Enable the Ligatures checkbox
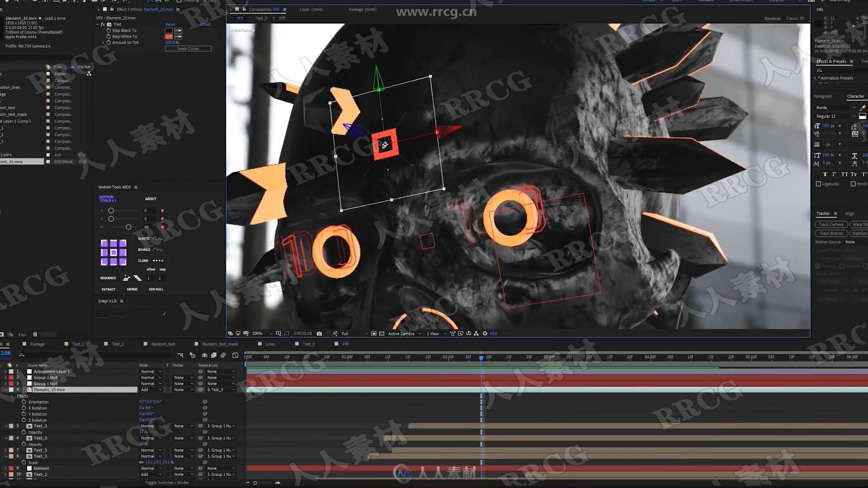Viewport: 868px width, 488px height. tap(818, 184)
